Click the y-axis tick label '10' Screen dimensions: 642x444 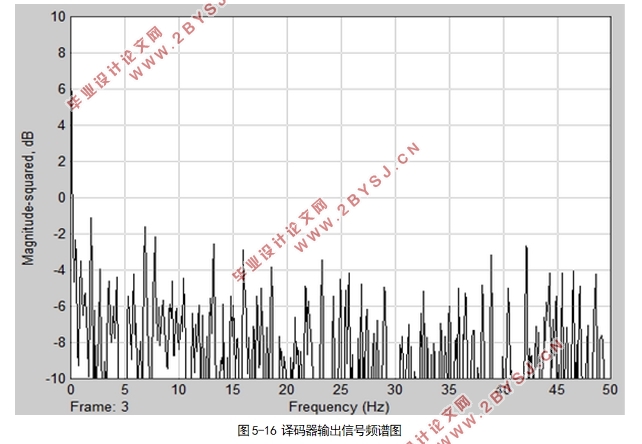(58, 17)
